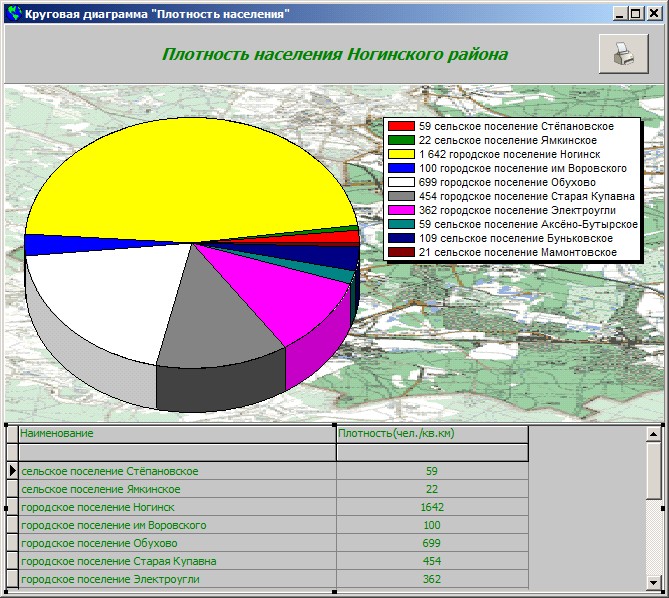Viewport: 669px width, 598px height.
Task: Click the red Стёпановское legend swatch
Action: coord(401,127)
